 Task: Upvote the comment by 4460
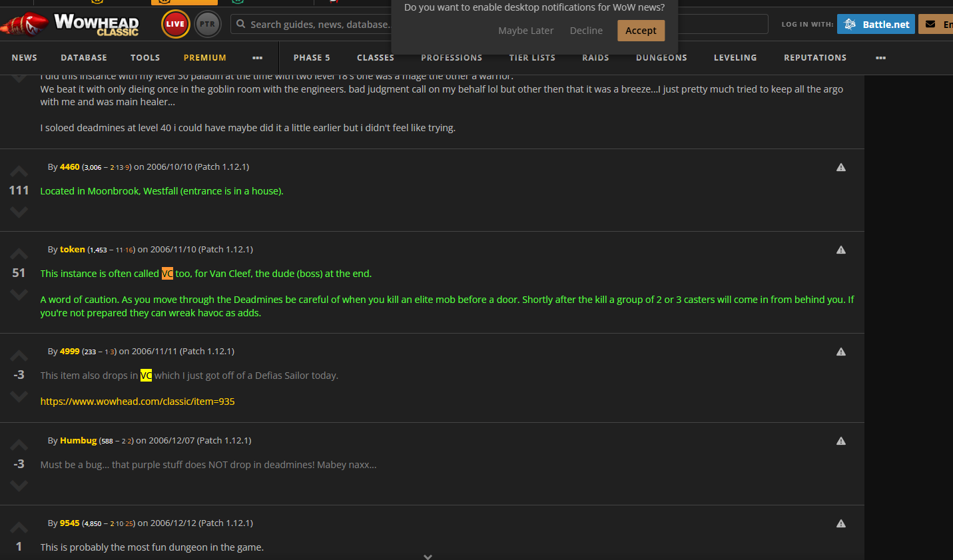click(x=19, y=171)
